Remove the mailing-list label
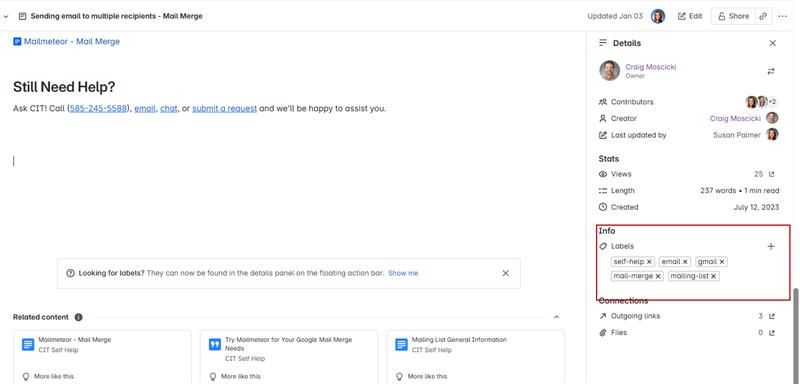Screen dimensions: 800x384 pos(713,276)
